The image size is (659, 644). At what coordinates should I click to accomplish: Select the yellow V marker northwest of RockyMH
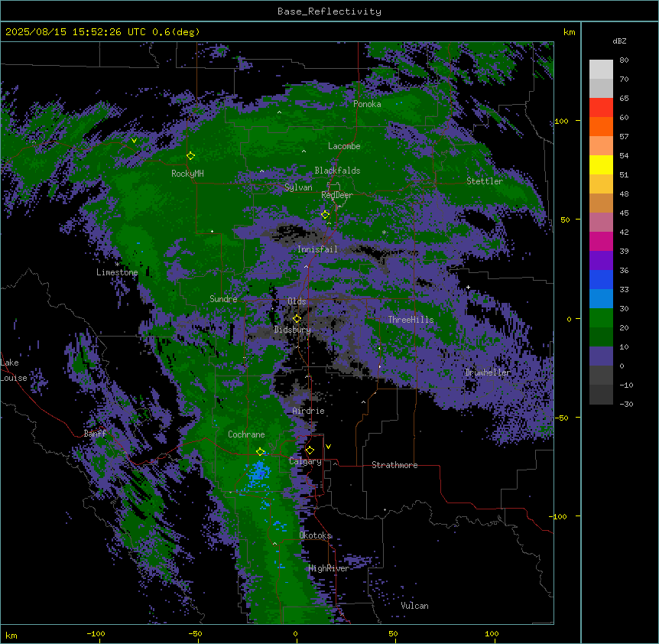(134, 141)
